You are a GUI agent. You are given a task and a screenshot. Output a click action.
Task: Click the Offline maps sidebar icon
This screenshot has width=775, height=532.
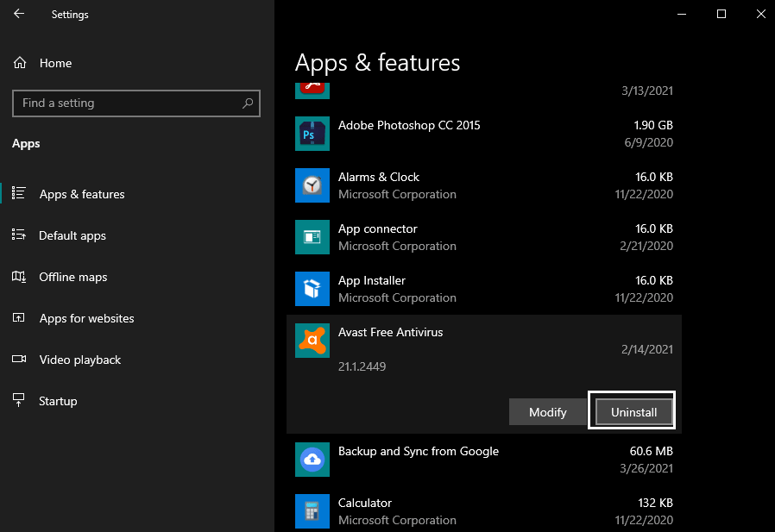click(19, 277)
